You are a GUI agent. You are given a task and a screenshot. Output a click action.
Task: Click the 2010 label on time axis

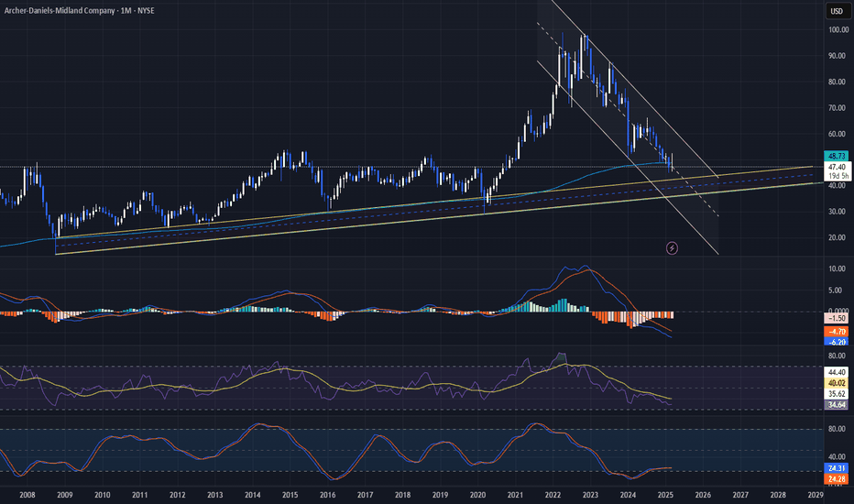[103, 495]
